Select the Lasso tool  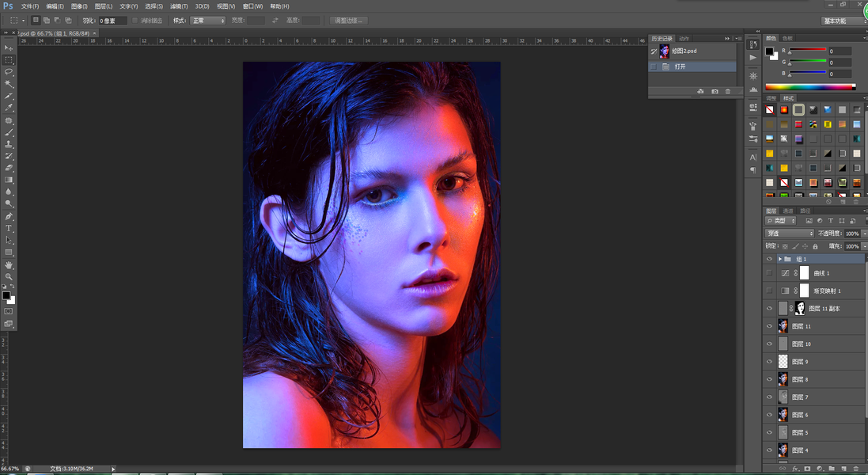coord(9,72)
